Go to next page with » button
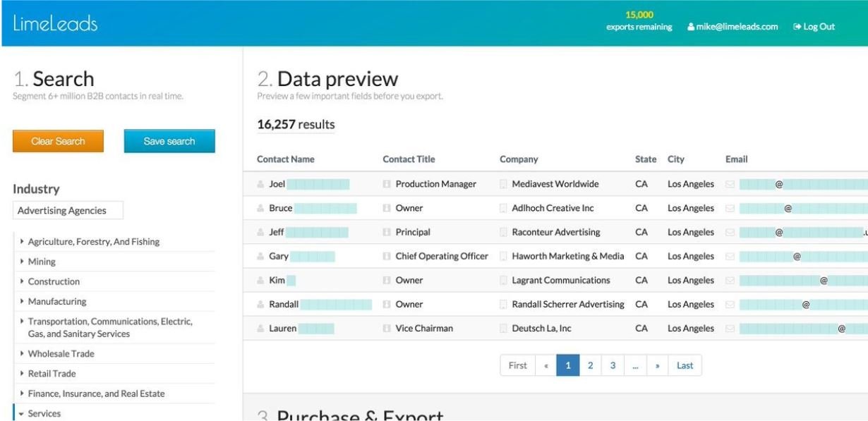The image size is (868, 421). [x=658, y=365]
